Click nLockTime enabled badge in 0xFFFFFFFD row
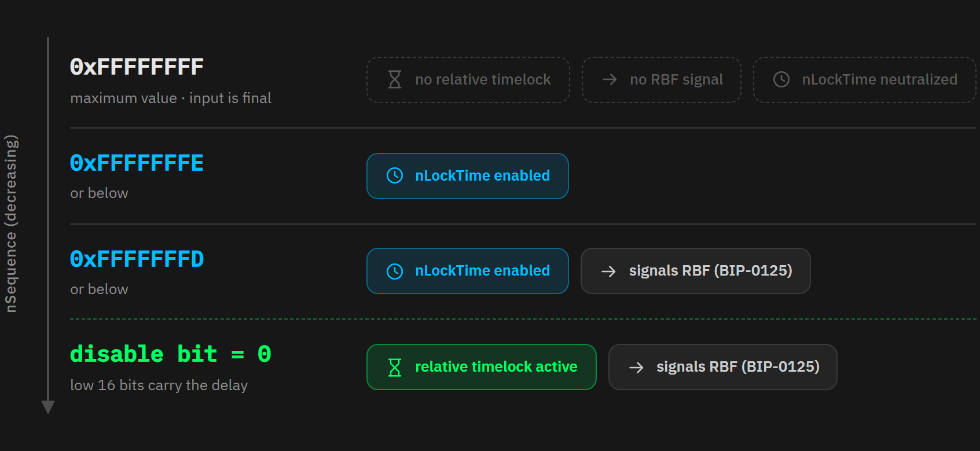This screenshot has width=980, height=451. tap(468, 271)
